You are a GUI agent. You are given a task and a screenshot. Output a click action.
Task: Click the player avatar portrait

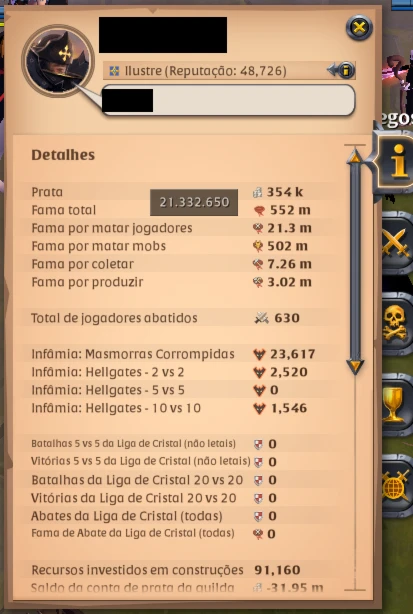(58, 60)
